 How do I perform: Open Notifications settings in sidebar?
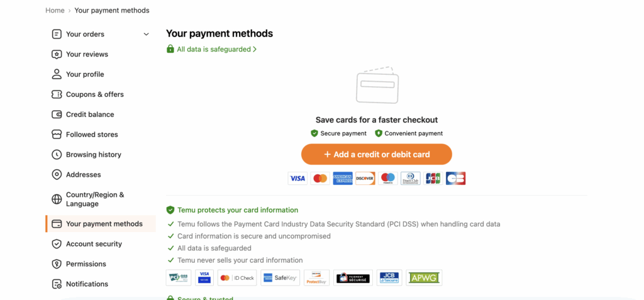point(87,284)
